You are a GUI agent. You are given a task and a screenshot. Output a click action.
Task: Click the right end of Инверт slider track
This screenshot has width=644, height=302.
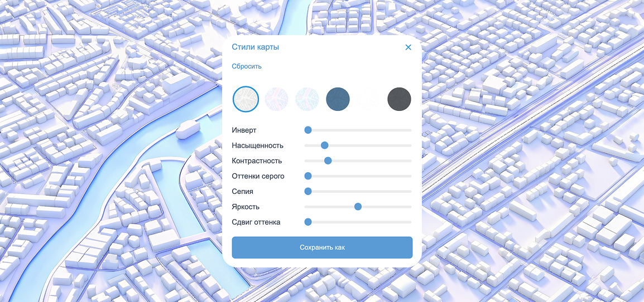(410, 130)
